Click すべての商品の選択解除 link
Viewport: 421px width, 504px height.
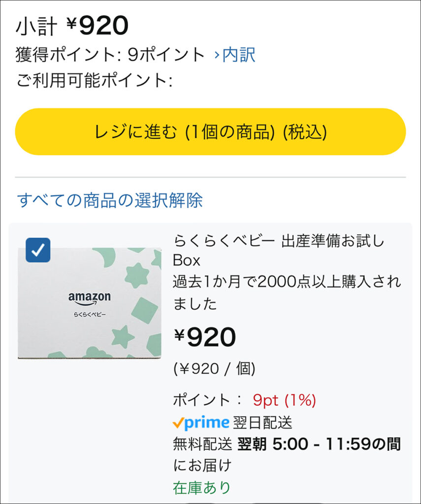[110, 200]
